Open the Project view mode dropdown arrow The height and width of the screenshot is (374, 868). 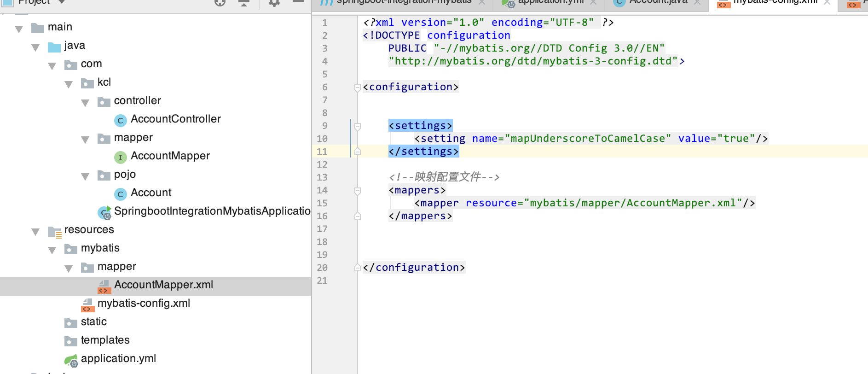tap(62, 2)
